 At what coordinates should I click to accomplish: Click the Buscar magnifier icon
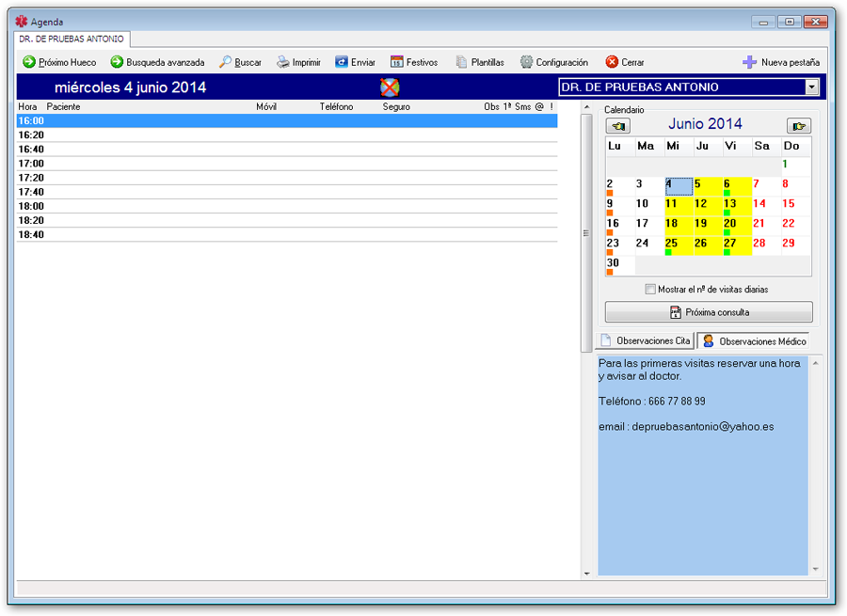click(226, 62)
